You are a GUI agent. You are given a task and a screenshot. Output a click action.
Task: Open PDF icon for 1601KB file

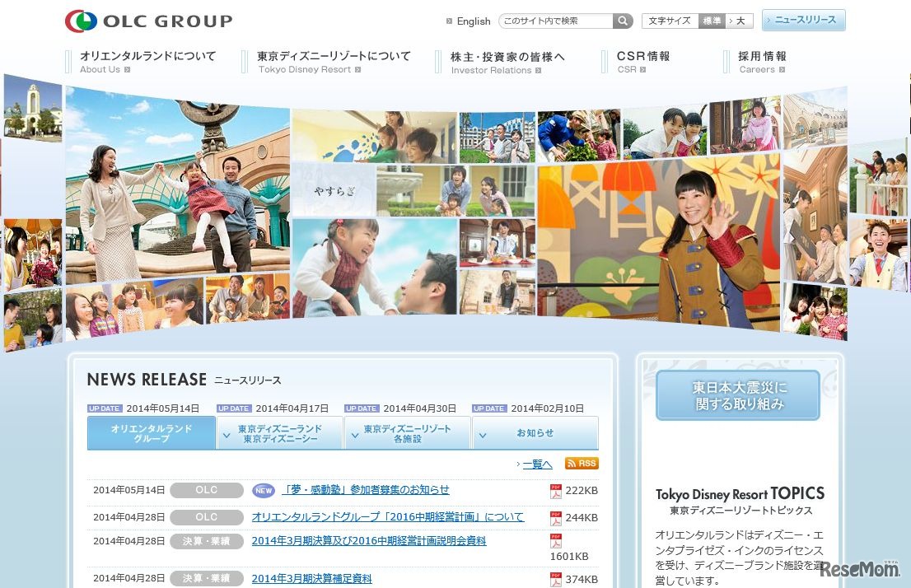tap(556, 541)
